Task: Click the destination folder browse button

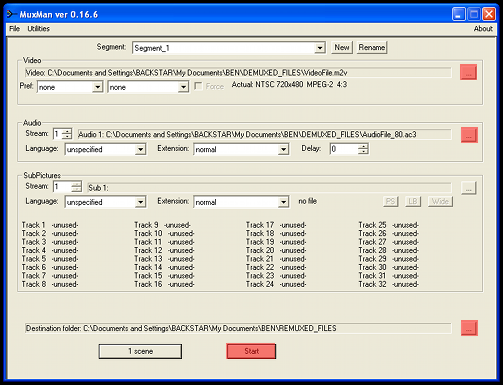Action: coord(469,328)
